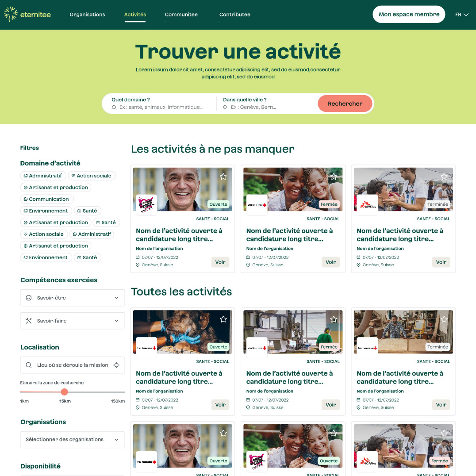Open the Sélectionner des organisations dropdown
This screenshot has width=476, height=476.
coord(73,440)
